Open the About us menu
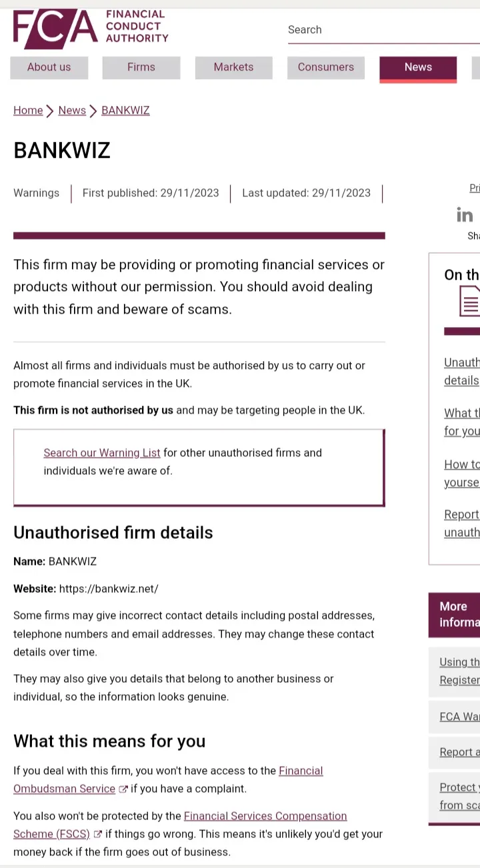480x868 pixels. pyautogui.click(x=49, y=67)
